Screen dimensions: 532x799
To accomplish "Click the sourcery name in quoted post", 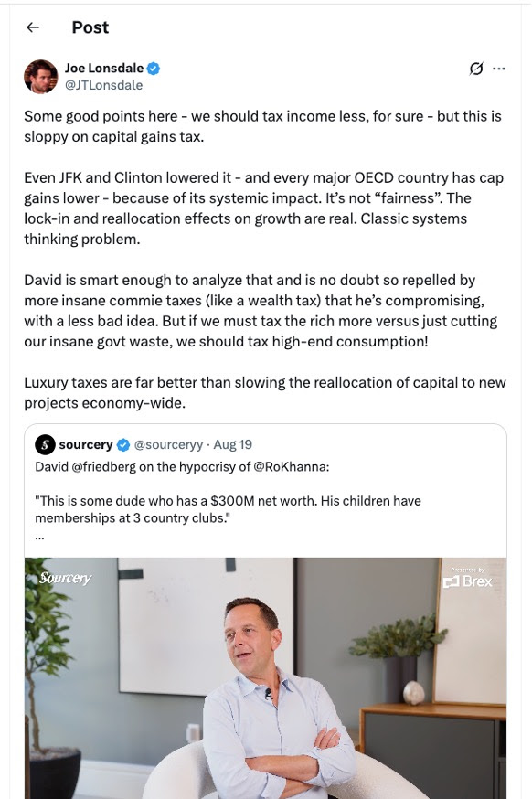I will [x=86, y=445].
